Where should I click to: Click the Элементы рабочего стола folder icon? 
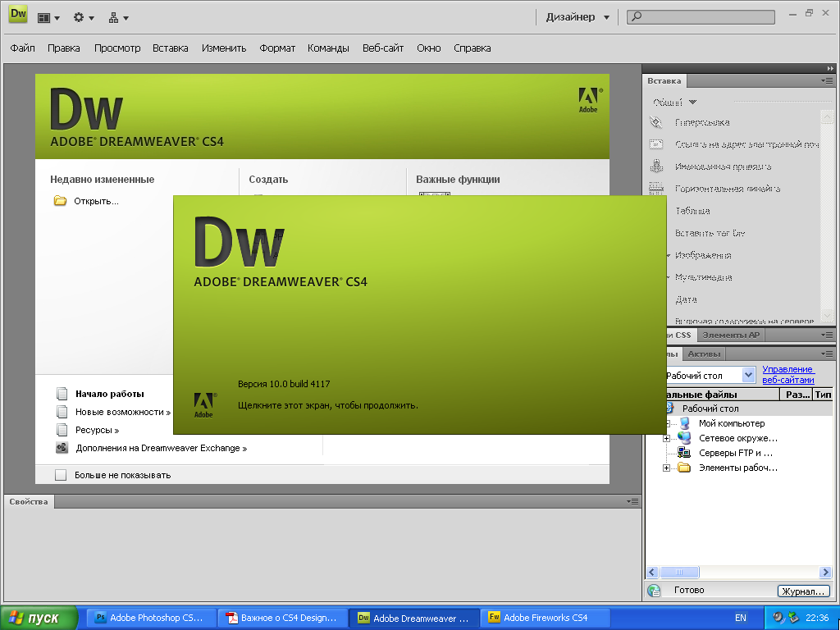(684, 468)
